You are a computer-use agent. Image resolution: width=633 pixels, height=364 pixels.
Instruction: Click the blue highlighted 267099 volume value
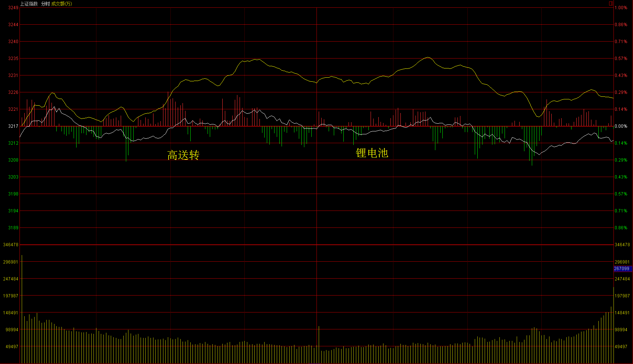coord(622,269)
